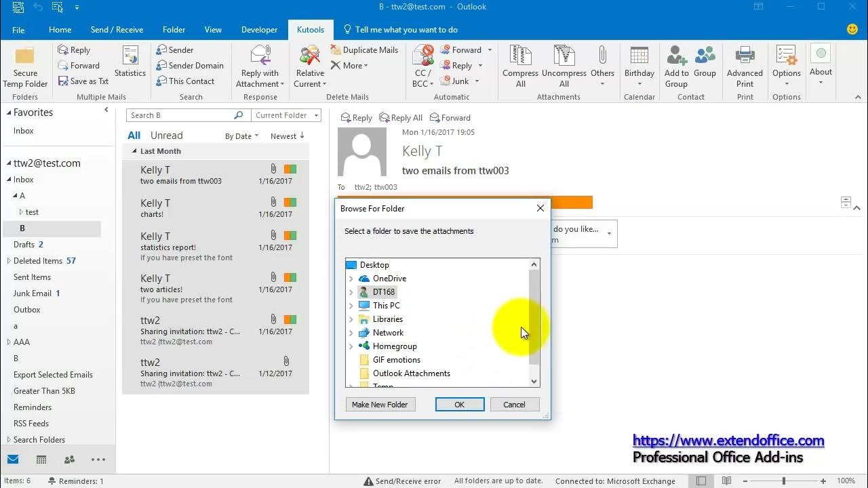This screenshot has width=868, height=488.
Task: Open the By Date sort dropdown
Action: (x=241, y=136)
